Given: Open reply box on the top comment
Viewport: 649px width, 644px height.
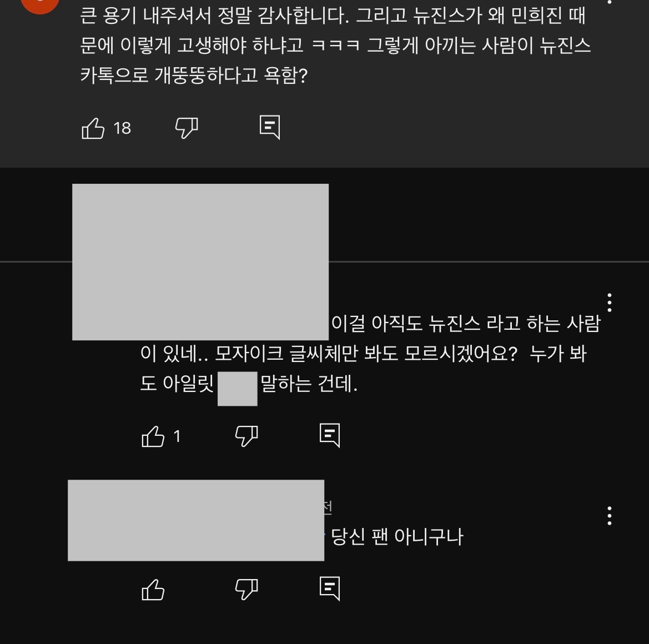Looking at the screenshot, I should 270,127.
